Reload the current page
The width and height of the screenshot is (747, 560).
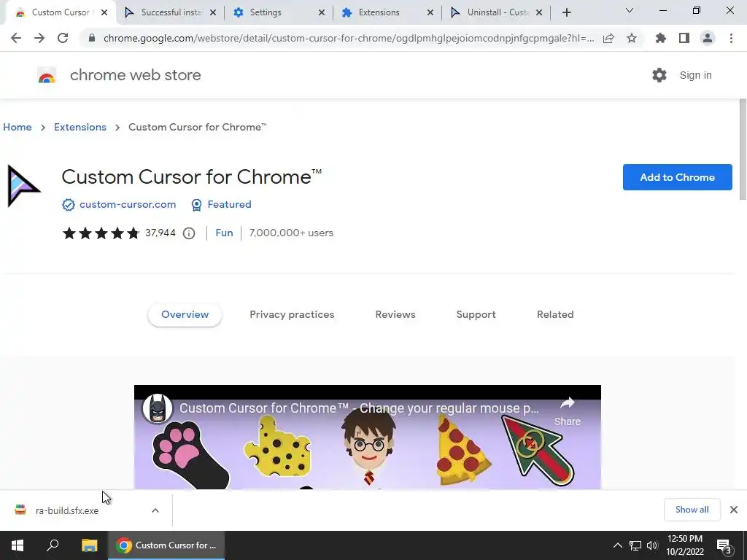(x=63, y=38)
